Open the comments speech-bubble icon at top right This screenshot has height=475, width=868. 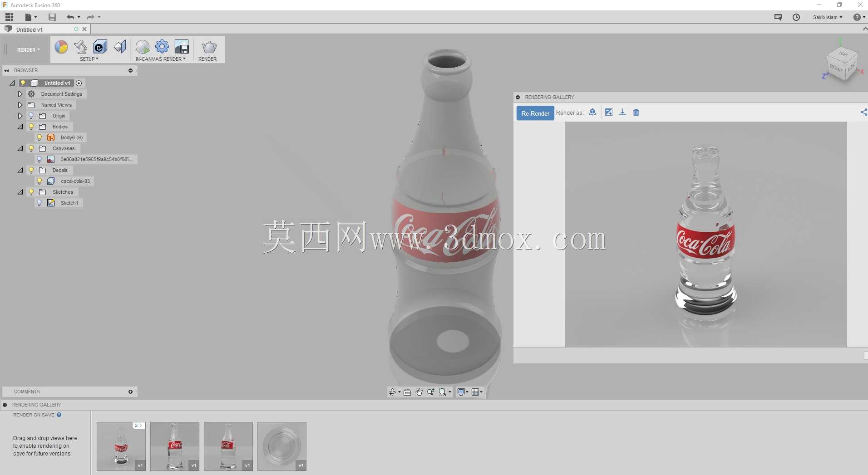(778, 17)
